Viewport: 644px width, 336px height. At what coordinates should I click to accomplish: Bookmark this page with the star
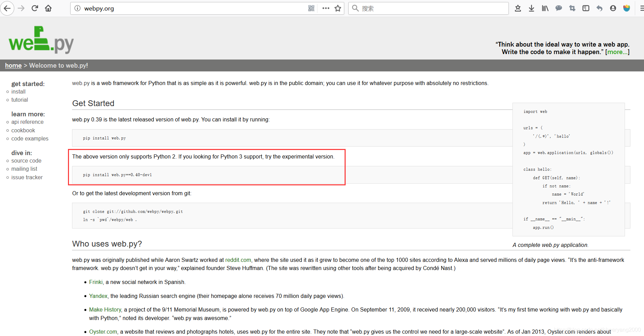[338, 8]
